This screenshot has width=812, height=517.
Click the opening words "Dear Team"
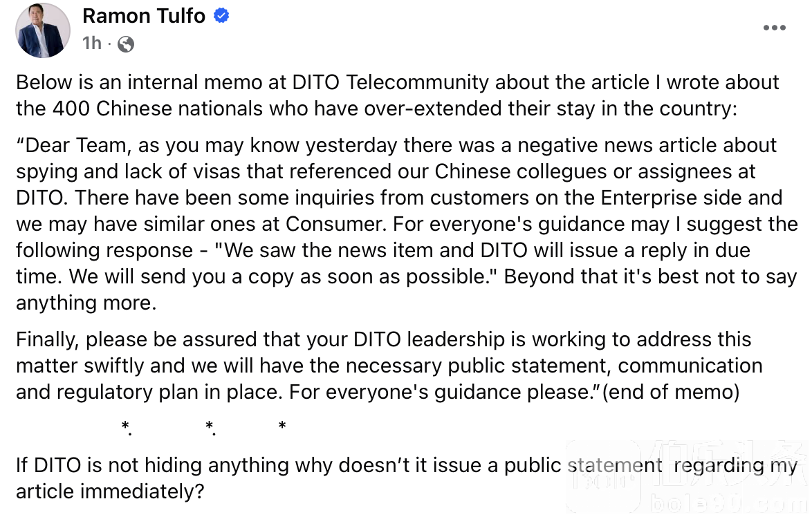point(75,145)
